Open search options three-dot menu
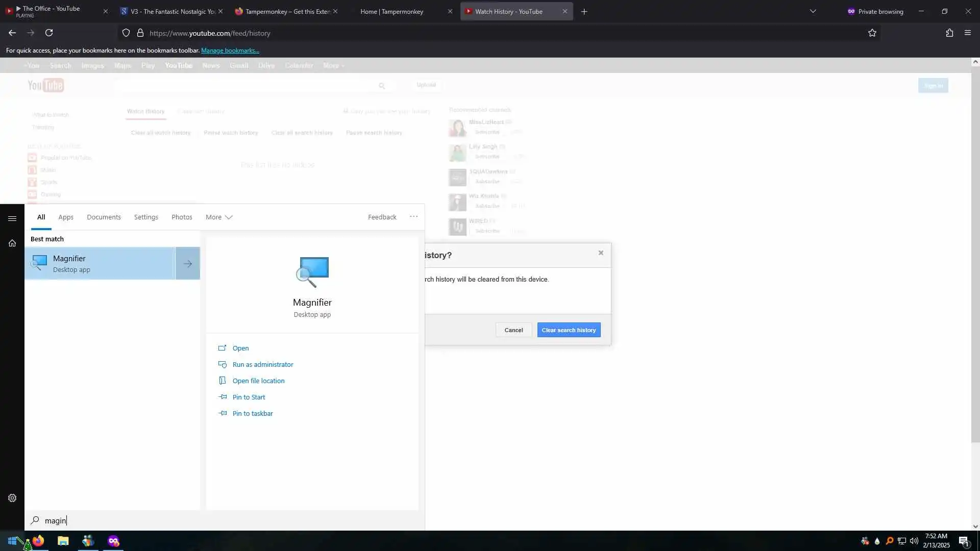The image size is (980, 551). tap(413, 217)
